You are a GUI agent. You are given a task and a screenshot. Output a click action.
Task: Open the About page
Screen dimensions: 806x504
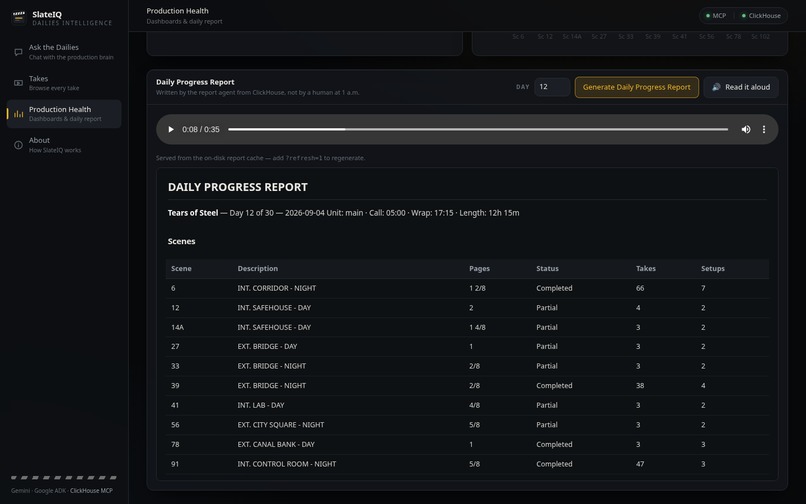point(64,145)
